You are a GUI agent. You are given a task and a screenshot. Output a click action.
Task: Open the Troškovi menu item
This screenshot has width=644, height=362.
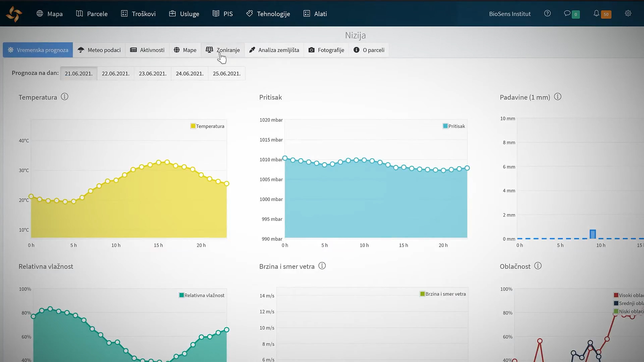click(x=138, y=14)
